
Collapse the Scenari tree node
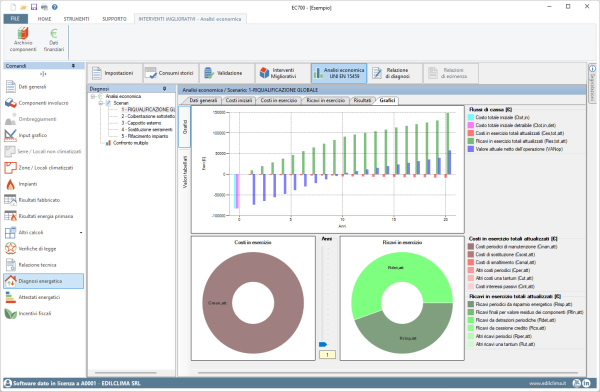point(101,103)
